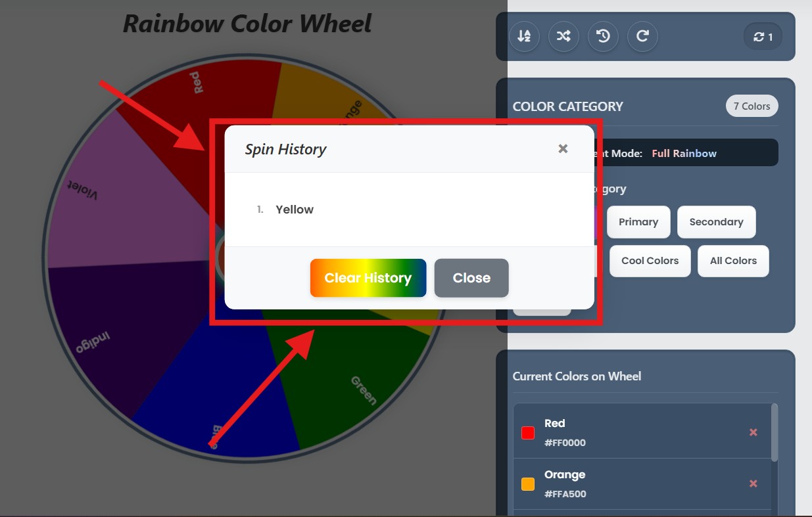Image resolution: width=812 pixels, height=517 pixels.
Task: Click the Spin History dialog title
Action: click(285, 149)
